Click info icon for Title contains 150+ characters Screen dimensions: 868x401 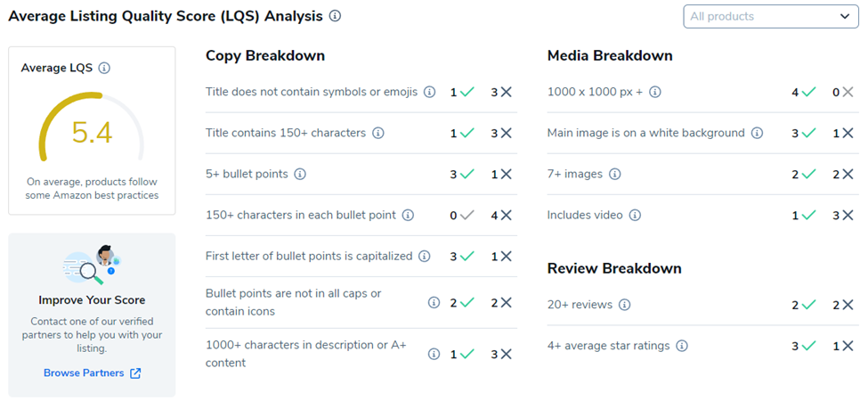click(377, 133)
